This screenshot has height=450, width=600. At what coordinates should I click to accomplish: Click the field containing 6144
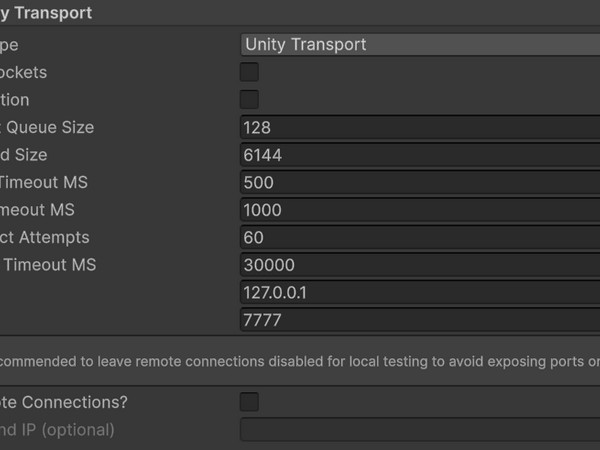point(420,155)
